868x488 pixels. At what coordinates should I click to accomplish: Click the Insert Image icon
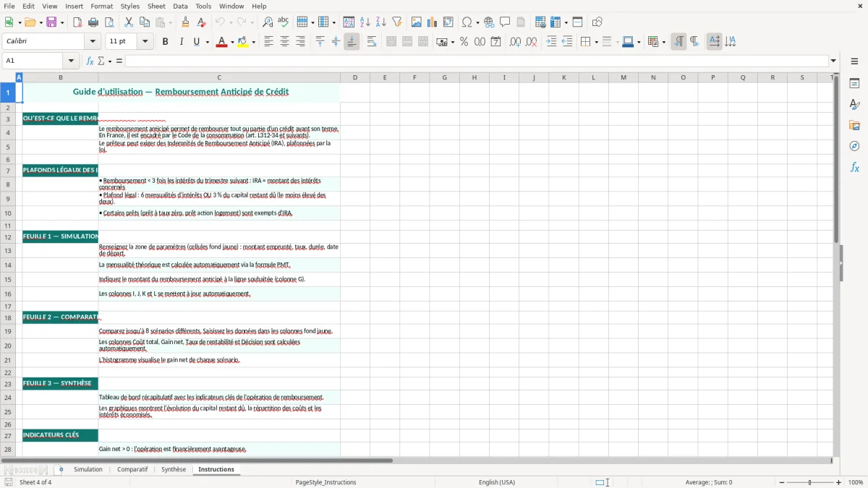pos(417,22)
